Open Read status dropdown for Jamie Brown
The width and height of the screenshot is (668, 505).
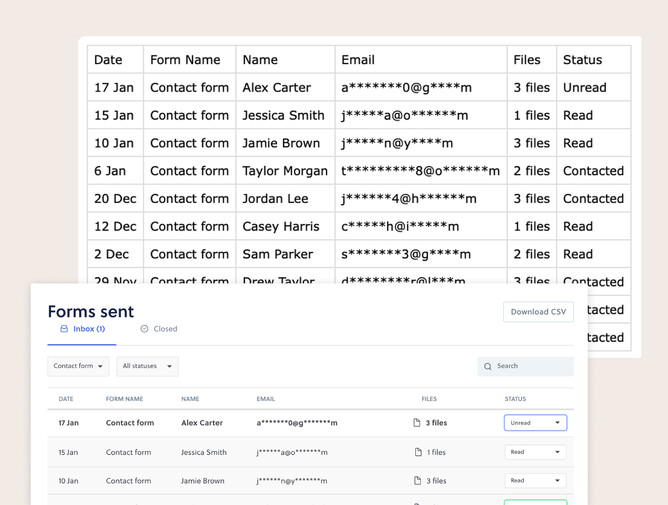pyautogui.click(x=535, y=481)
